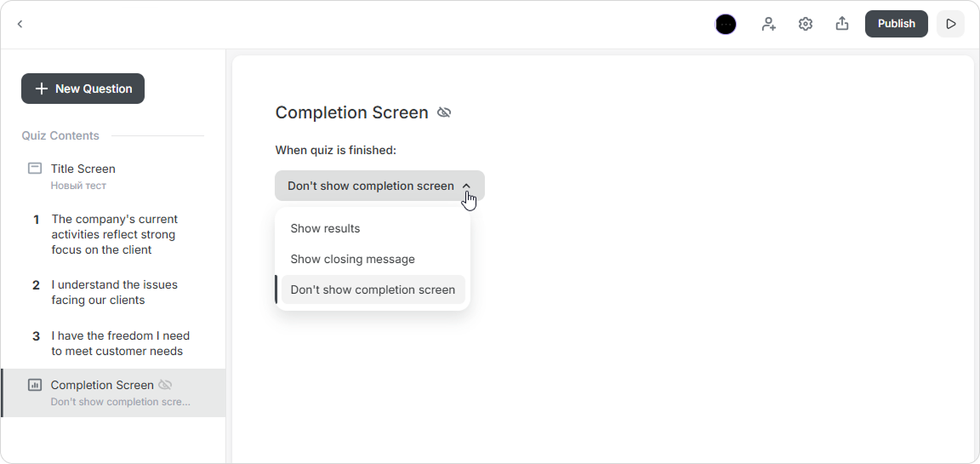
Task: Open question 2 about client issues
Action: 113,292
